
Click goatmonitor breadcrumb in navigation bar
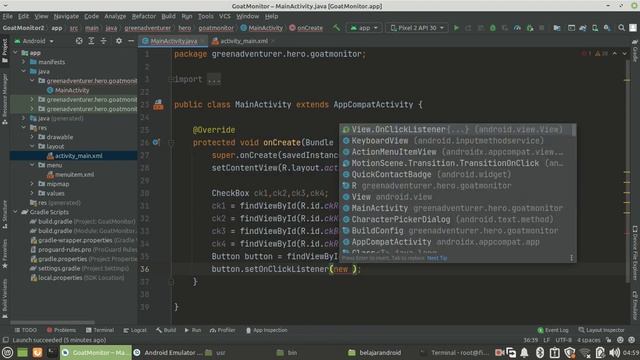coord(216,28)
